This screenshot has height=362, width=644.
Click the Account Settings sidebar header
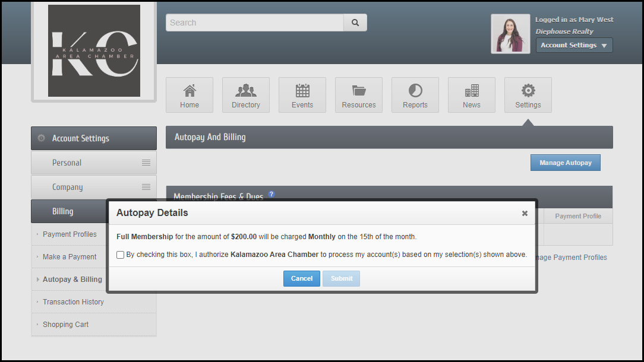point(94,138)
